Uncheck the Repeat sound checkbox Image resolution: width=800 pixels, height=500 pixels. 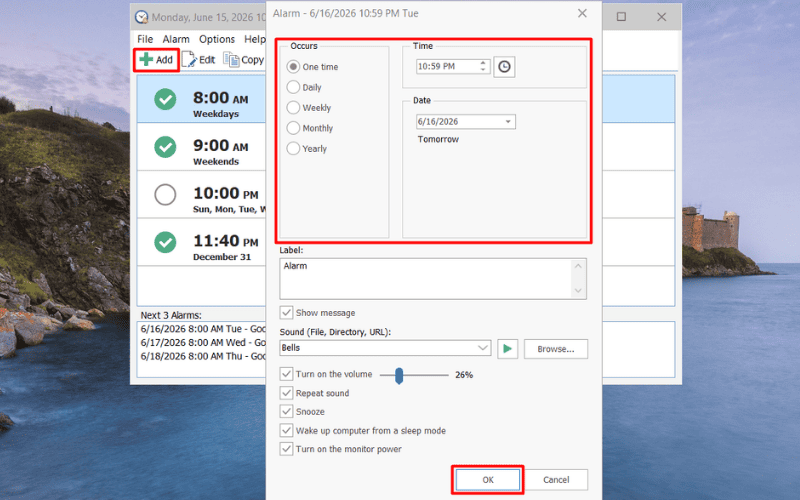click(x=286, y=393)
